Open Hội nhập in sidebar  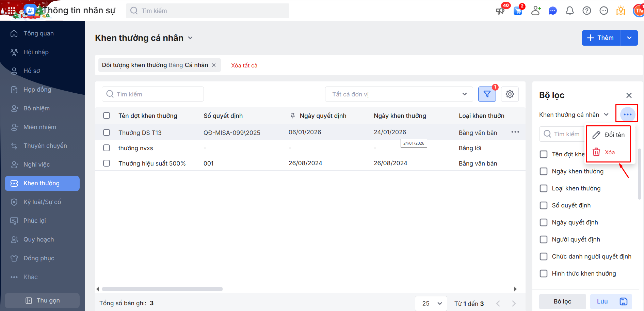(42, 52)
